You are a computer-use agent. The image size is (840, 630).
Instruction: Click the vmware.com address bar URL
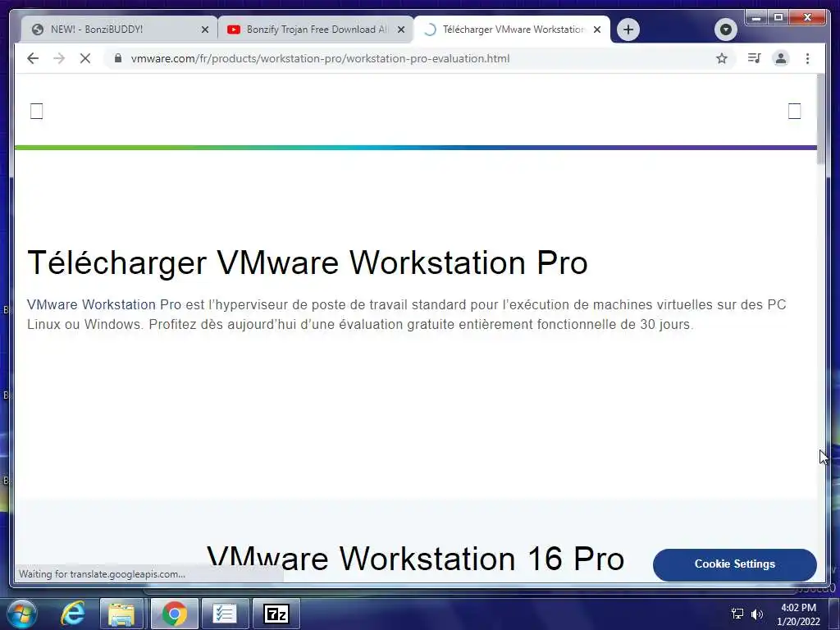pyautogui.click(x=320, y=58)
